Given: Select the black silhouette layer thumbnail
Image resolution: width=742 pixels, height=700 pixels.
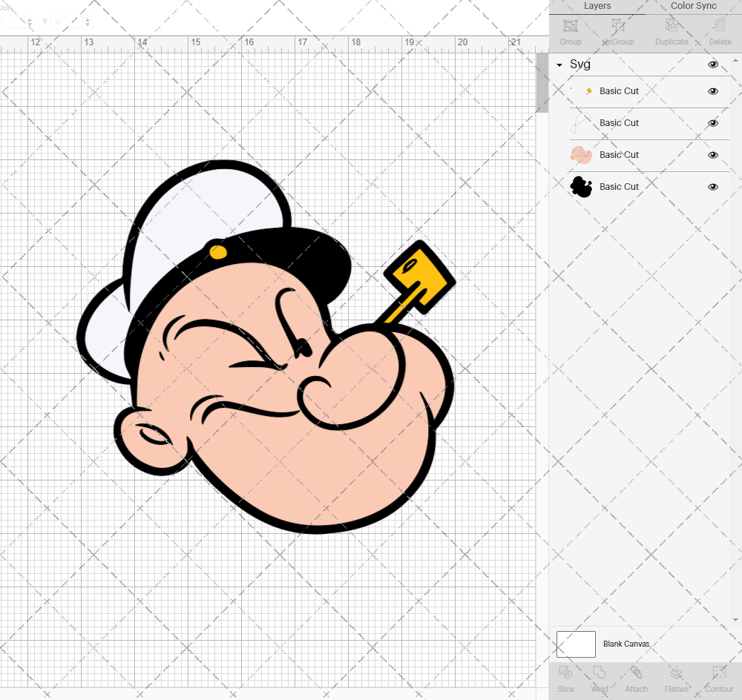Looking at the screenshot, I should tap(582, 187).
